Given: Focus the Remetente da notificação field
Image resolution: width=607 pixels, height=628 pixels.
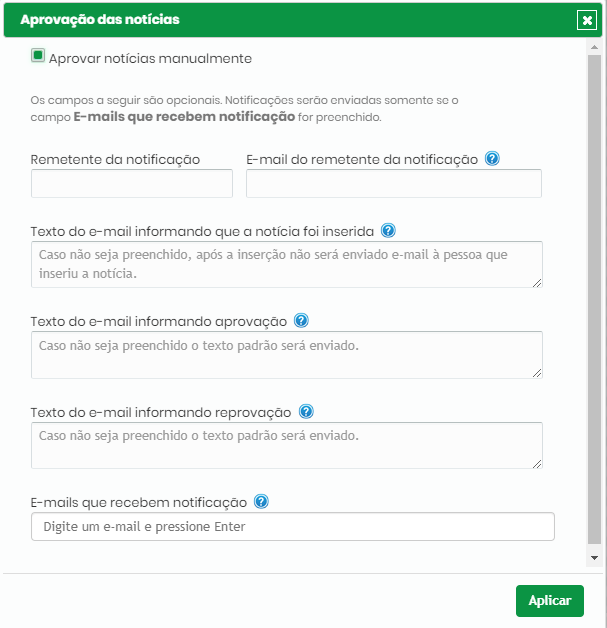Looking at the screenshot, I should coord(132,183).
